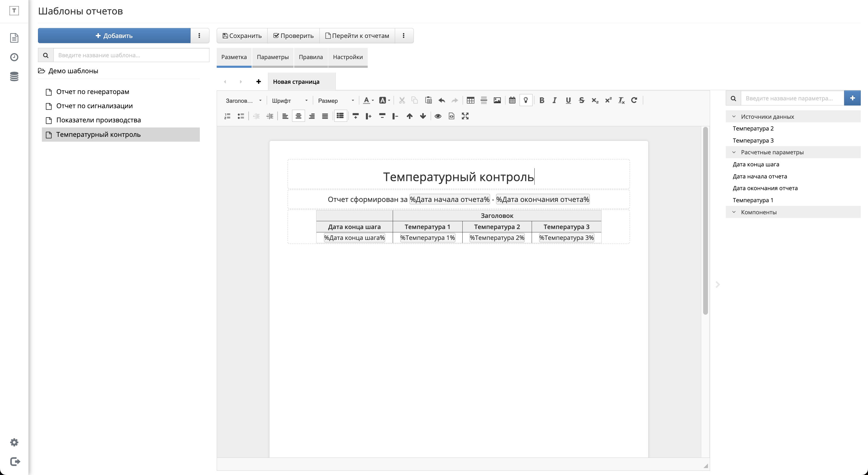Image resolution: width=868 pixels, height=475 pixels.
Task: Select the Размер dropdown
Action: click(x=335, y=101)
